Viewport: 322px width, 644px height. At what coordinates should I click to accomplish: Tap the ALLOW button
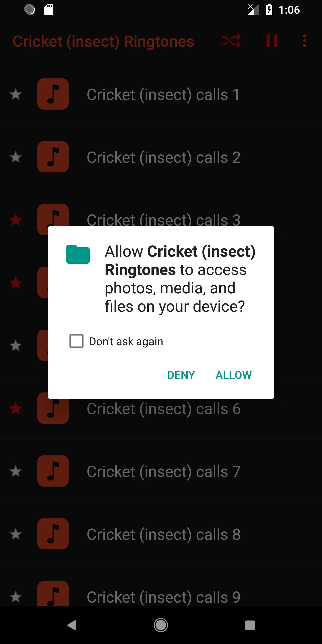click(x=233, y=375)
